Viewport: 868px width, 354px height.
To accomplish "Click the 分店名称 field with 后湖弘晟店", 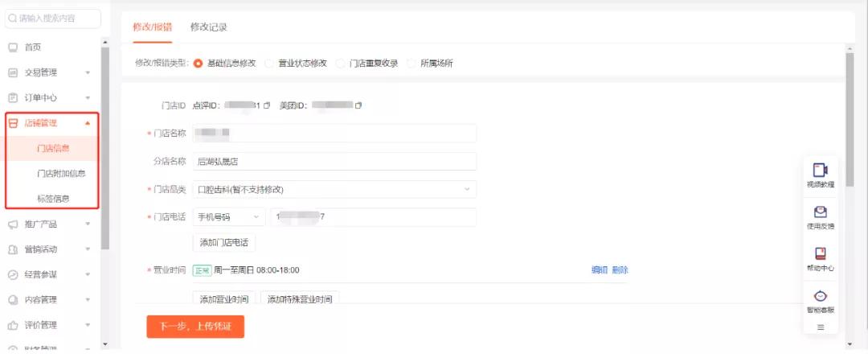I will pos(334,162).
